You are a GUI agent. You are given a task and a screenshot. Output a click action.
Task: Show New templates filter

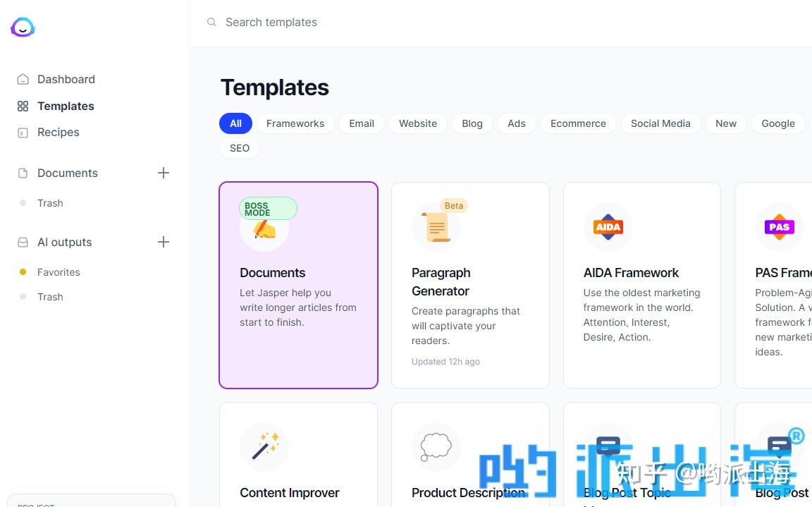point(725,123)
